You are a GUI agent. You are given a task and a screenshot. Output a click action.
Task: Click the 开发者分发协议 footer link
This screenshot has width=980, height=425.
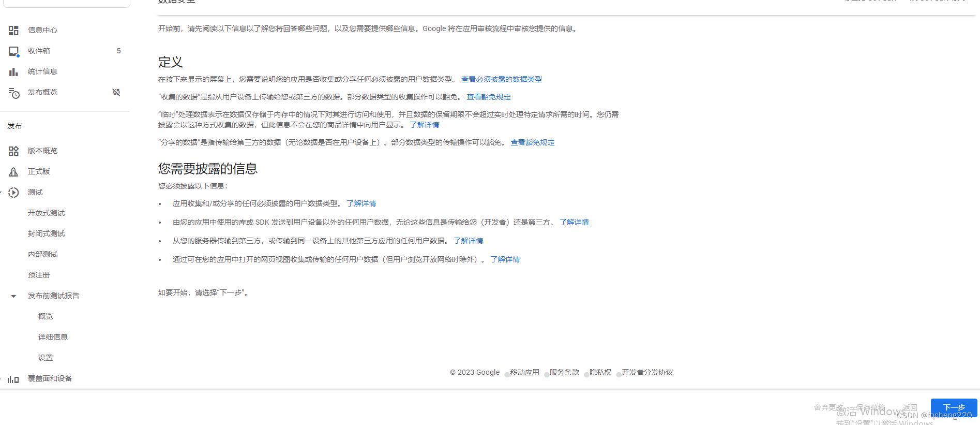click(647, 372)
